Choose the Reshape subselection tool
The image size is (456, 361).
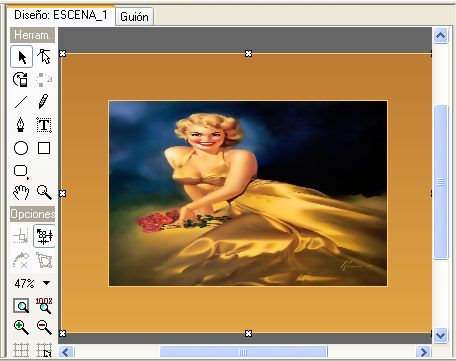[x=44, y=57]
